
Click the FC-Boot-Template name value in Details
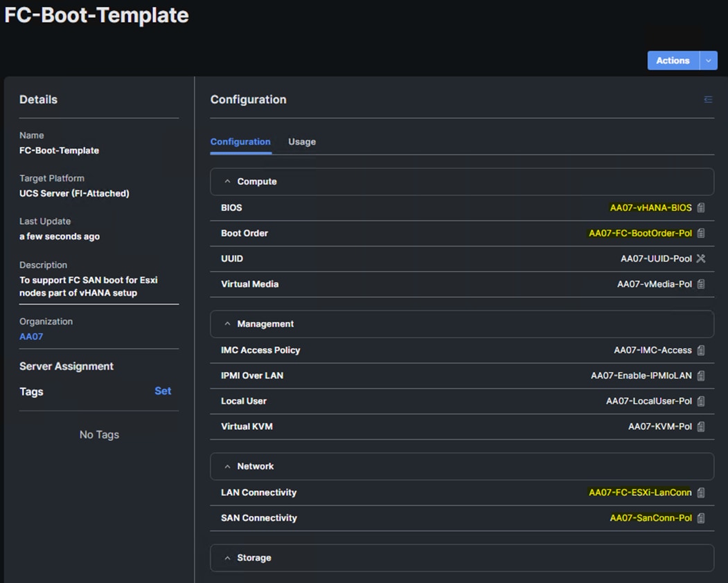point(59,150)
